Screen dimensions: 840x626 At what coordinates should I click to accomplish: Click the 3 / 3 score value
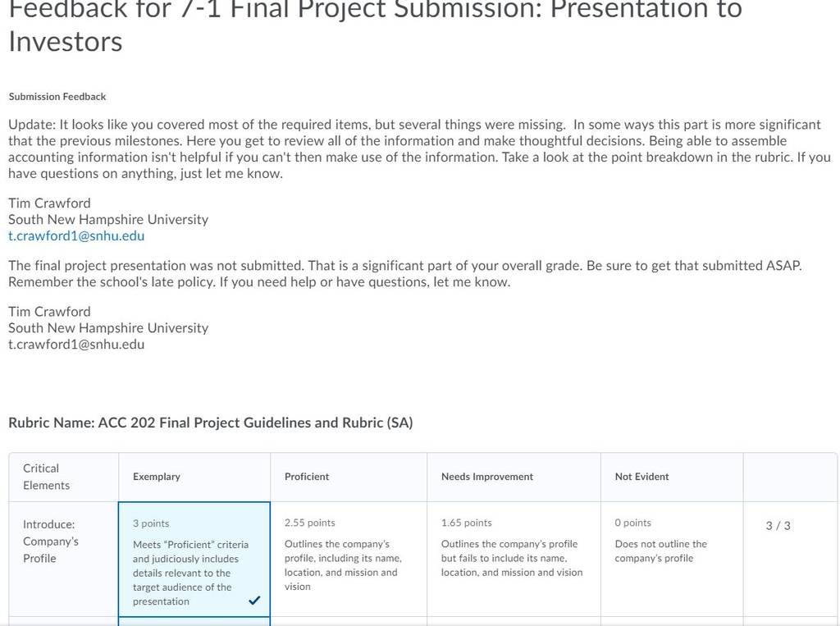pyautogui.click(x=778, y=526)
